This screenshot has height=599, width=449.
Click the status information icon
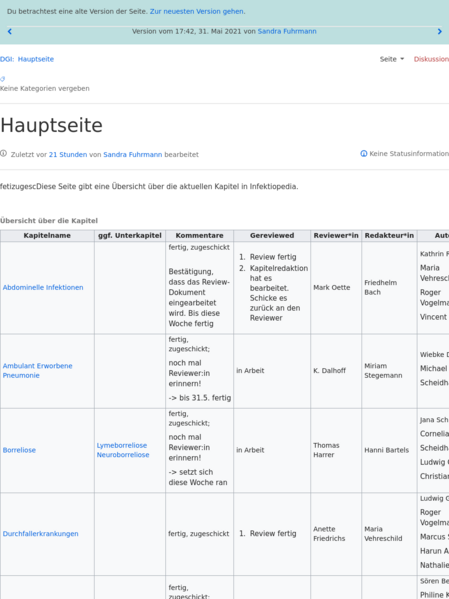click(x=364, y=154)
